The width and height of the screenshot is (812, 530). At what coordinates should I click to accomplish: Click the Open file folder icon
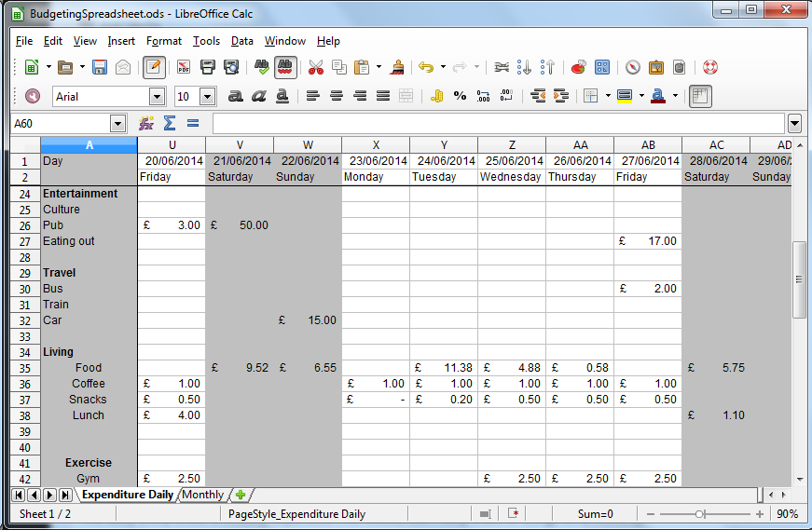(65, 67)
